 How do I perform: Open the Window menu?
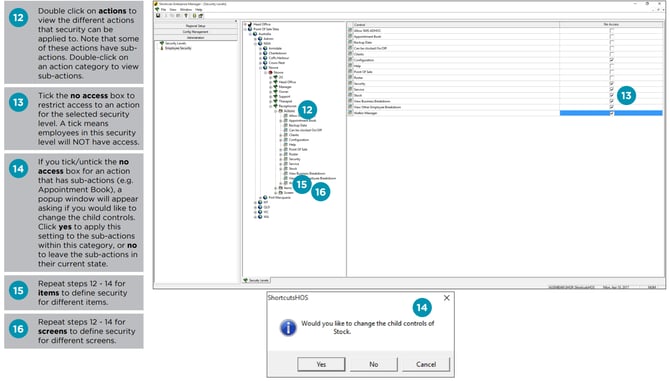(x=186, y=9)
